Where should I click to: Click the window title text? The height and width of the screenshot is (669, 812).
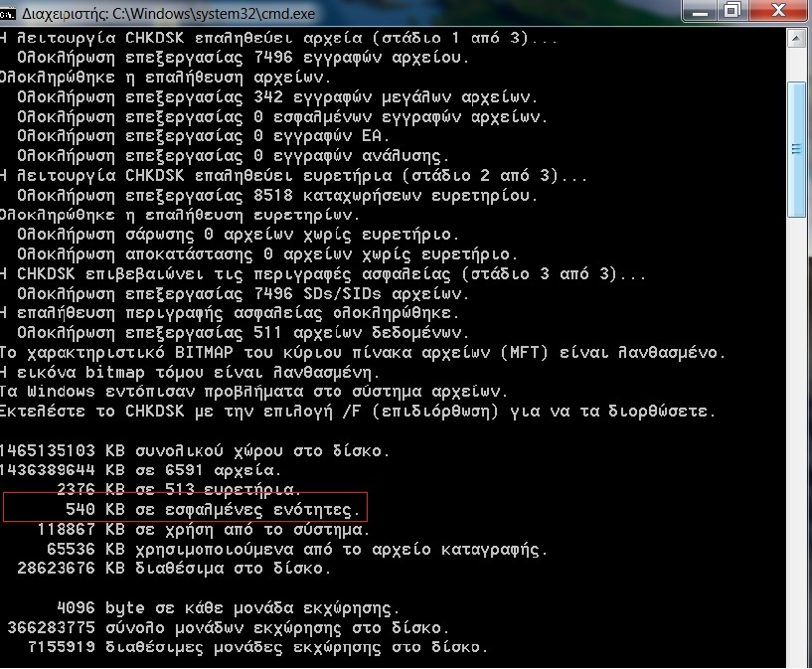(168, 14)
